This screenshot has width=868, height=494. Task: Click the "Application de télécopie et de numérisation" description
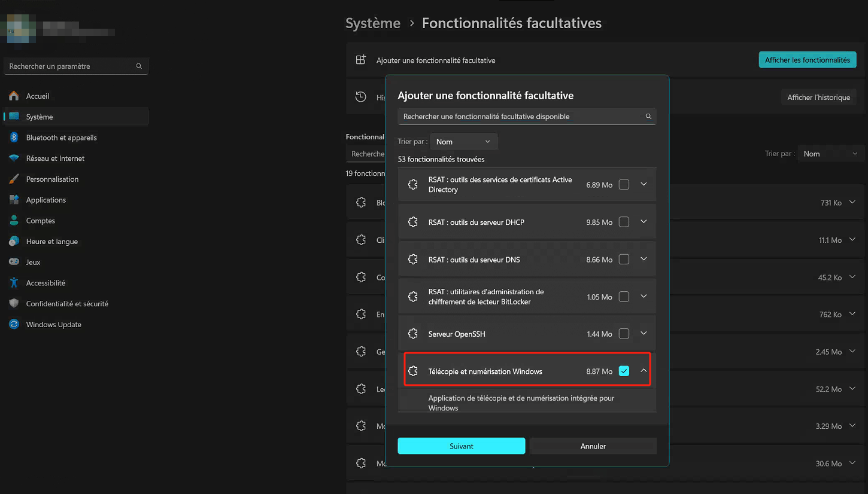tap(521, 403)
